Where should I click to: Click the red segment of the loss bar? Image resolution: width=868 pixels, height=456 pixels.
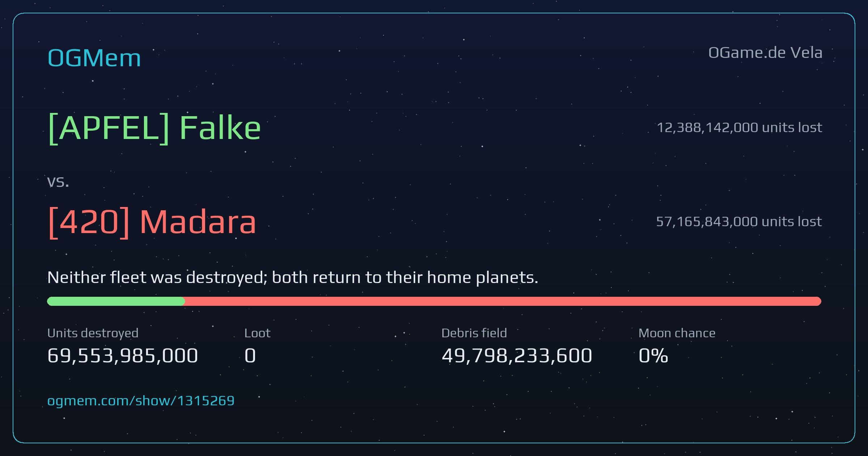coord(503,301)
